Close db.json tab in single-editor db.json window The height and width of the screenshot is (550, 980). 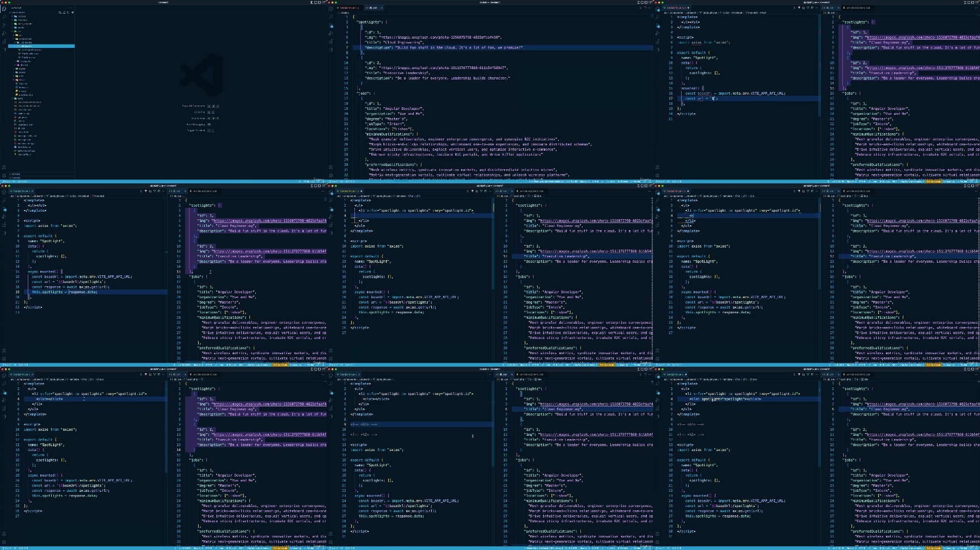(381, 8)
